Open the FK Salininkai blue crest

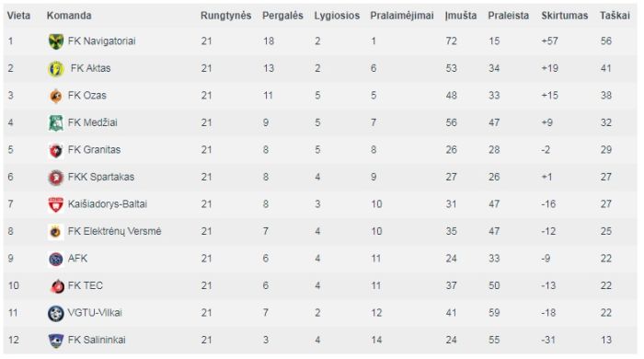pos(56,341)
